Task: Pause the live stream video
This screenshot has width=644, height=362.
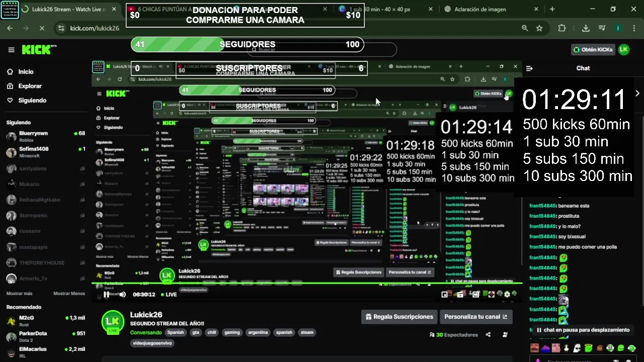Action: coord(106,295)
